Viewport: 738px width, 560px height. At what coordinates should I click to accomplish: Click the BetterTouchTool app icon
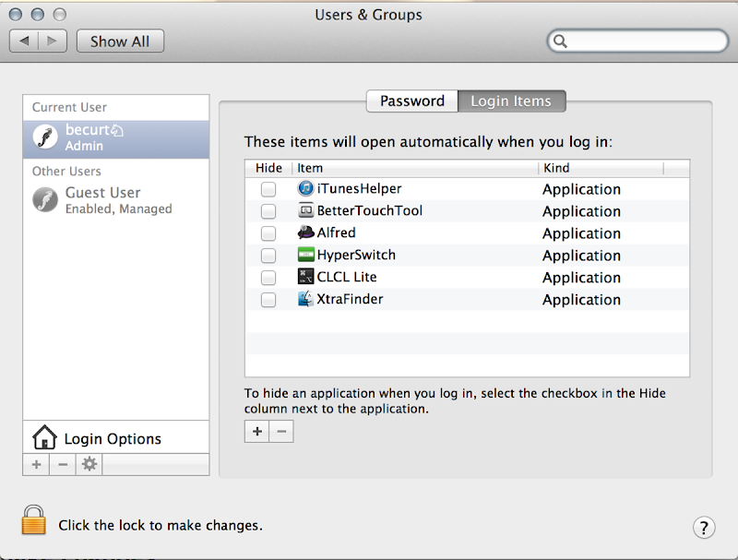(x=305, y=210)
